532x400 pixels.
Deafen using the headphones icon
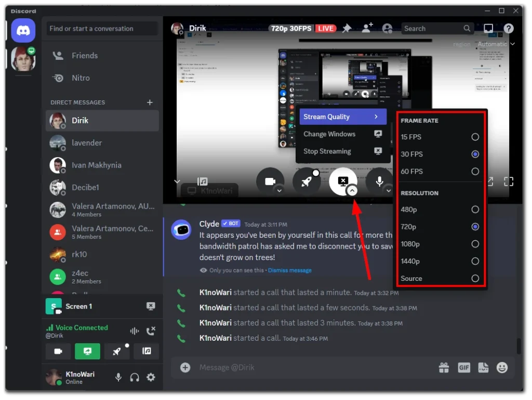tap(135, 377)
